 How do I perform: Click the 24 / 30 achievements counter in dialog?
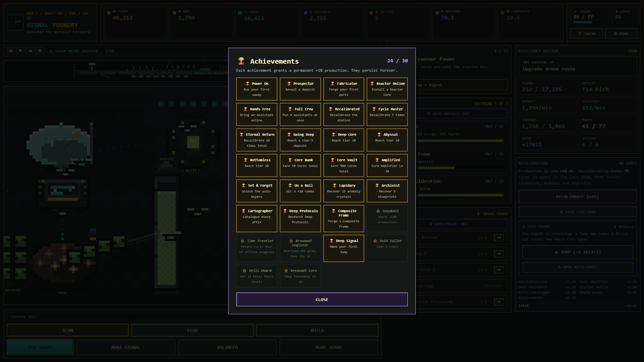(x=397, y=61)
